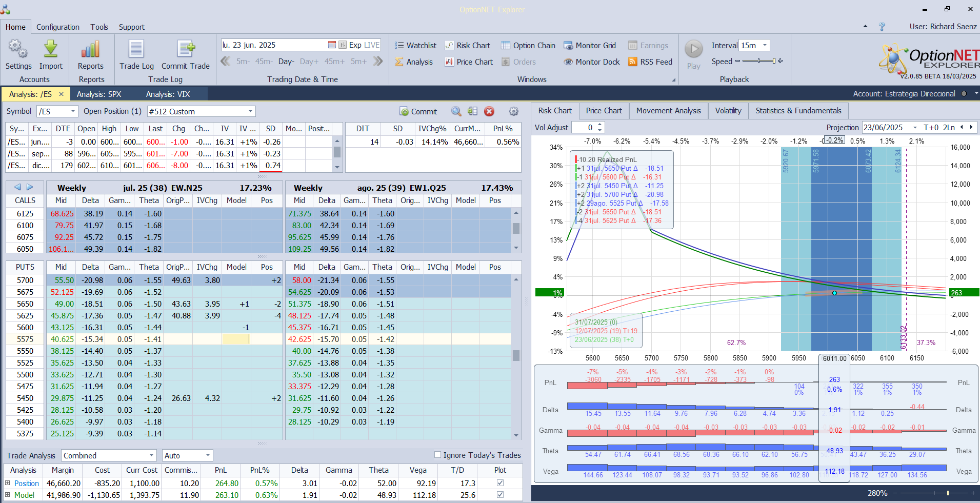
Task: Click the Commit button
Action: click(418, 111)
